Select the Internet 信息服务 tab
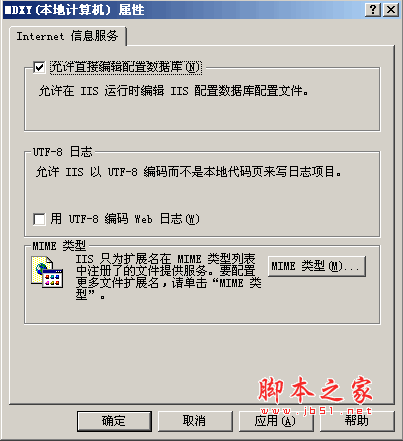This screenshot has width=403, height=441. 68,36
